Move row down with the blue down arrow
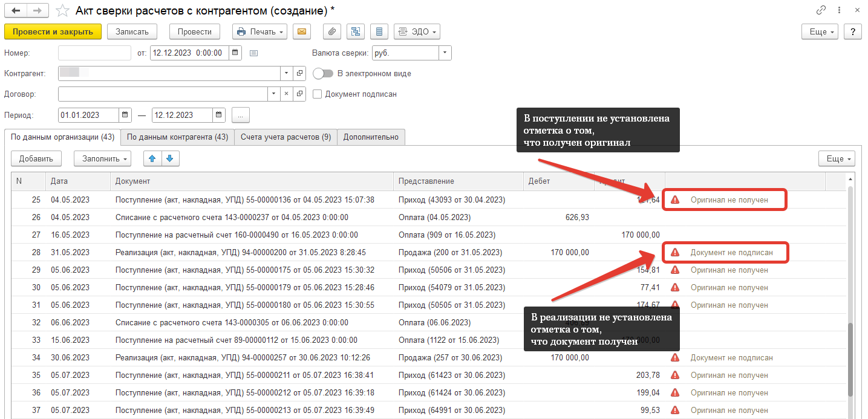The height and width of the screenshot is (419, 868). coord(170,158)
